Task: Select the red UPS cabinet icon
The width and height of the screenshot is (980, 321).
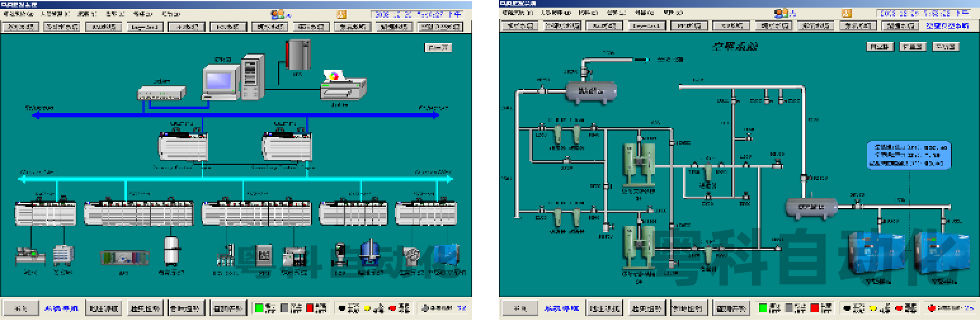Action: (x=297, y=55)
